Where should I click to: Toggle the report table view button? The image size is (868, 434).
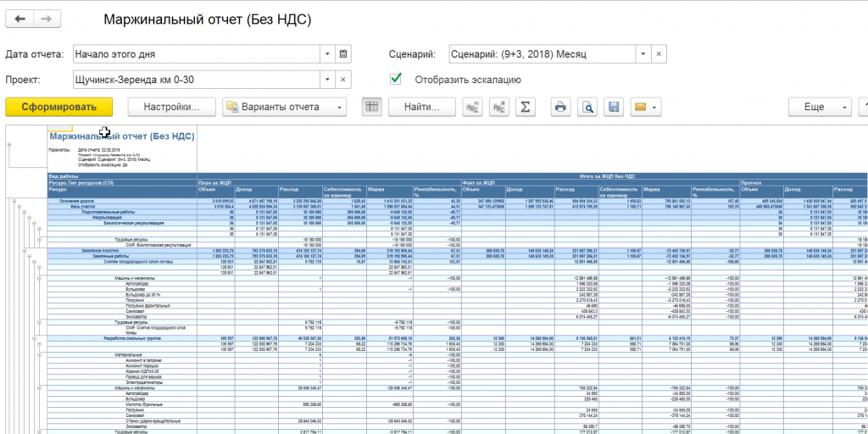click(370, 107)
